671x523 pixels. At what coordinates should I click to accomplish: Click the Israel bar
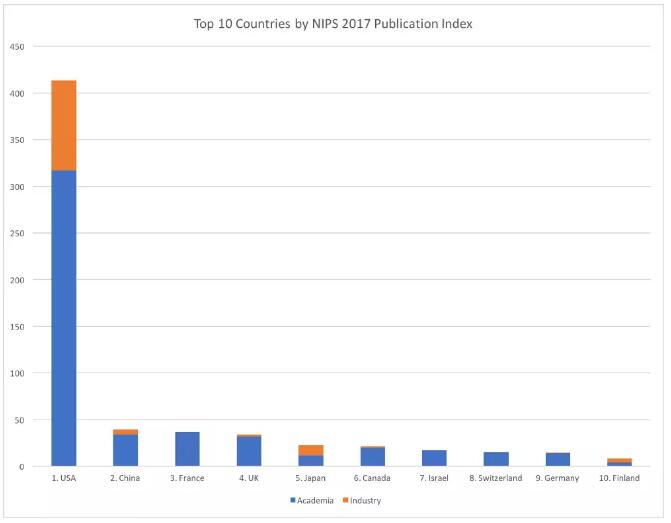click(x=434, y=458)
